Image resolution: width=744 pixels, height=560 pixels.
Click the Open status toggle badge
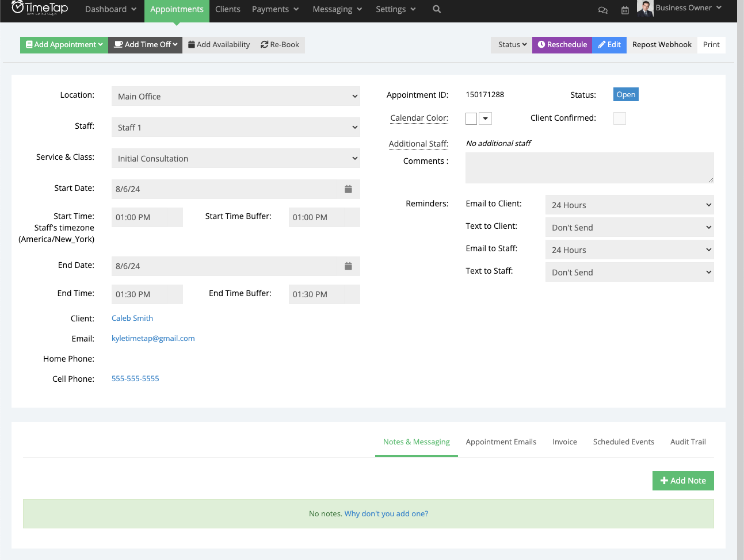625,94
